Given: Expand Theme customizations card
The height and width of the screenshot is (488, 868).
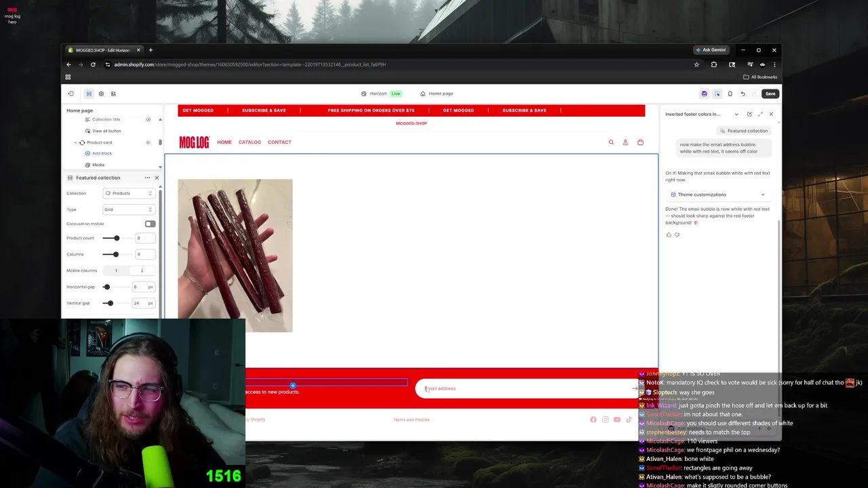Looking at the screenshot, I should 718,195.
